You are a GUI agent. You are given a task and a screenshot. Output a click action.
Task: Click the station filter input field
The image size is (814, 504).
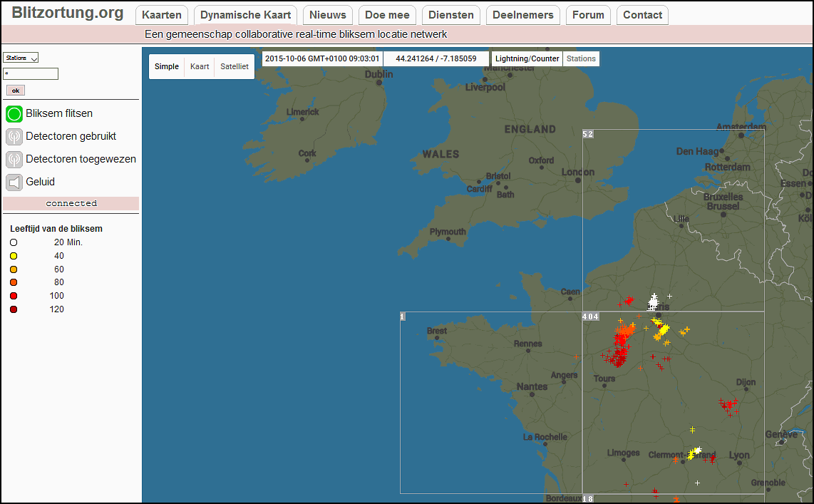(31, 73)
